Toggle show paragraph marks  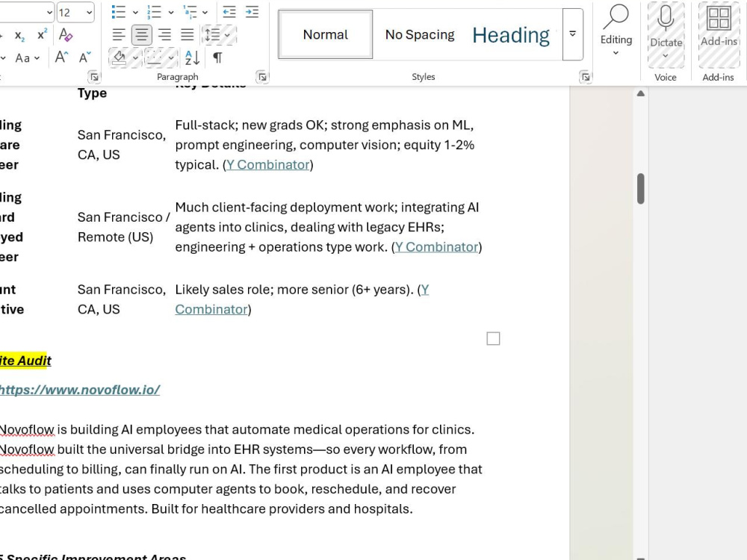[x=217, y=57]
